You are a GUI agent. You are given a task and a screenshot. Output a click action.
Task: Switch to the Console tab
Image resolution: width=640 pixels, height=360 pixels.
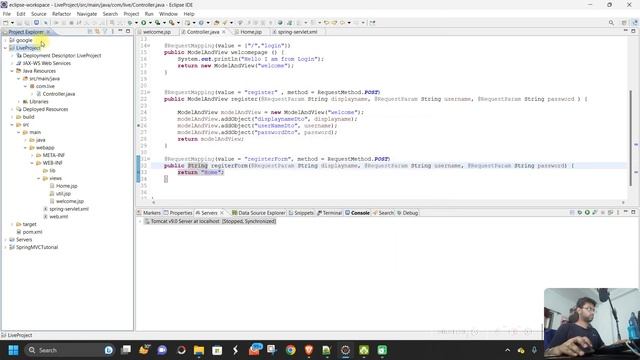point(357,213)
